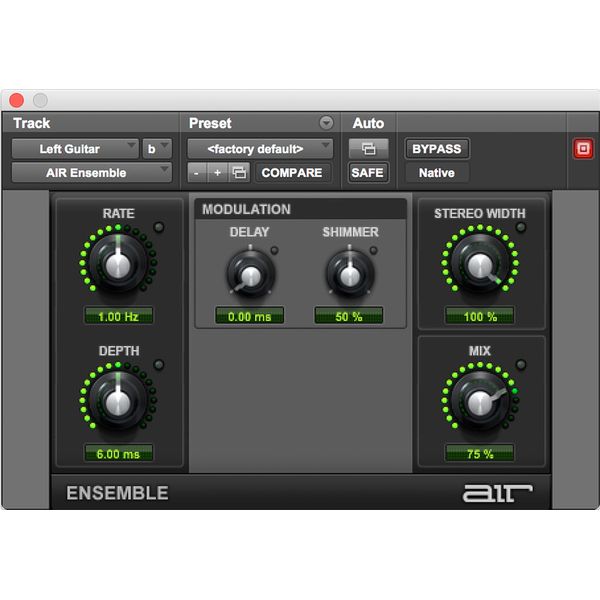Open the insert position 'b' dropdown
Screen dimensions: 600x600
[157, 148]
